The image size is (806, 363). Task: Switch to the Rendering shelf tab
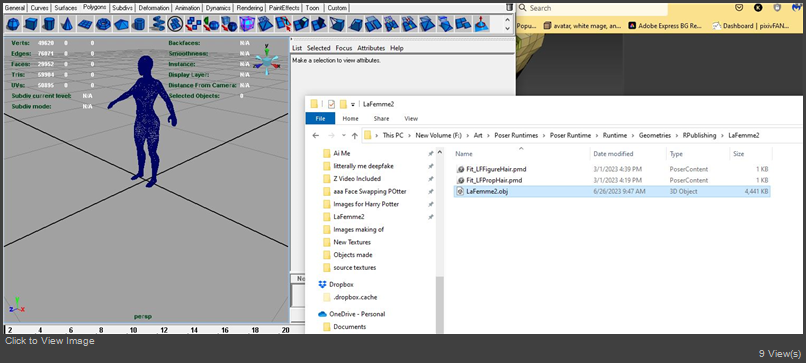click(250, 8)
